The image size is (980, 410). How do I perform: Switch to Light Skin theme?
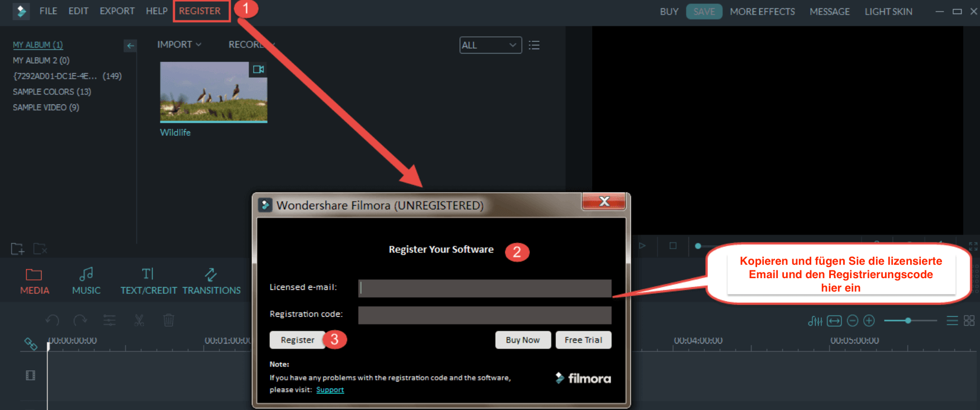(x=888, y=11)
